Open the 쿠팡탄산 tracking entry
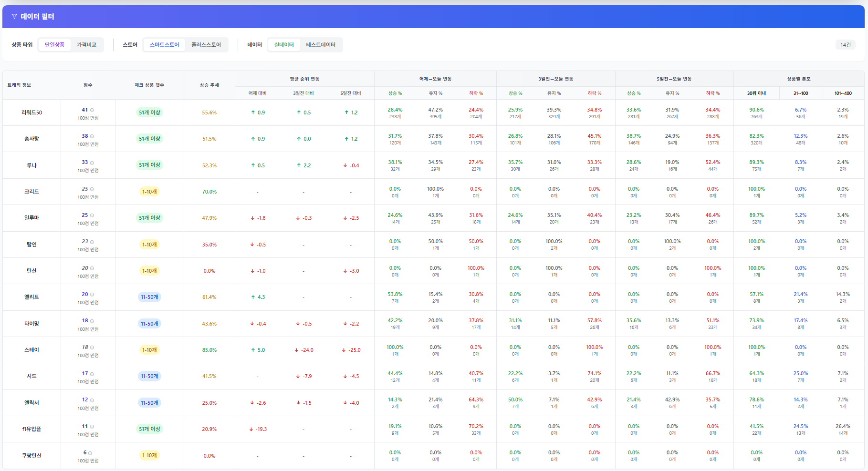 pos(31,456)
